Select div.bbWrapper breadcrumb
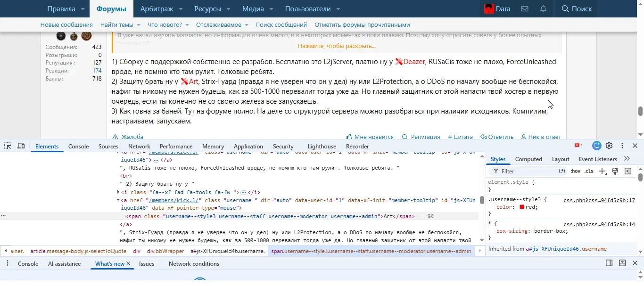 click(165, 251)
